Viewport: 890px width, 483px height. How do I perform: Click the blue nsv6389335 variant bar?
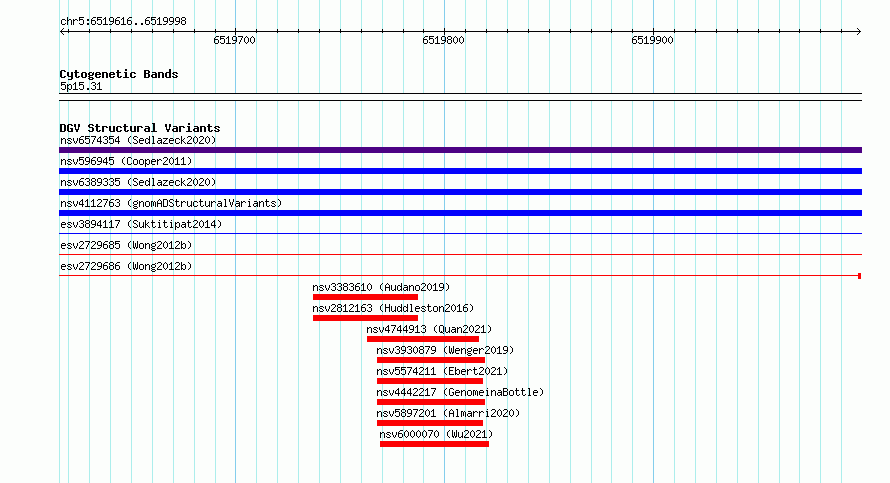(x=460, y=192)
